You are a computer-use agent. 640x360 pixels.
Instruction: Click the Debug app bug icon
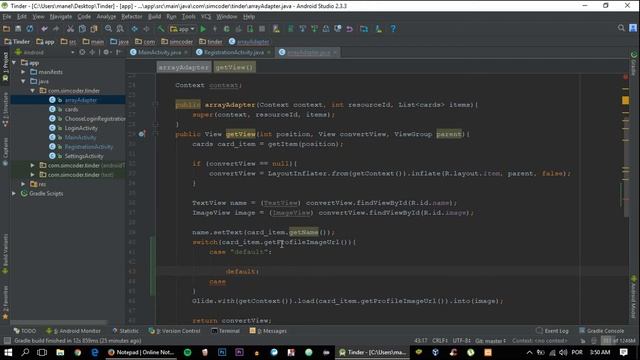[x=227, y=29]
